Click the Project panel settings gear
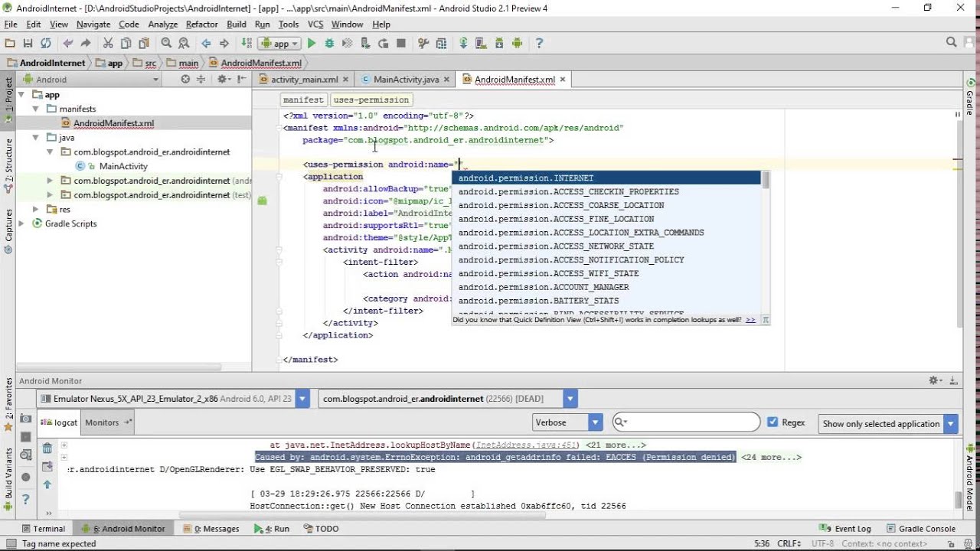This screenshot has height=551, width=980. 223,79
